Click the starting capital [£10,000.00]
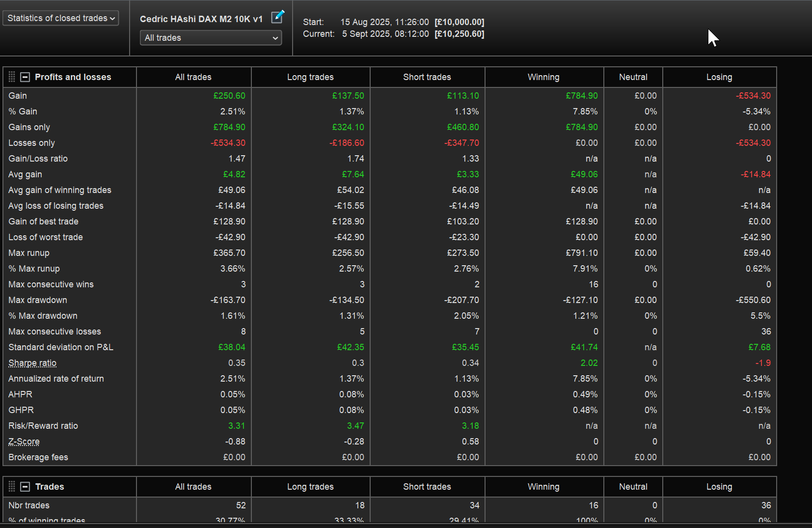812x528 pixels. 460,22
